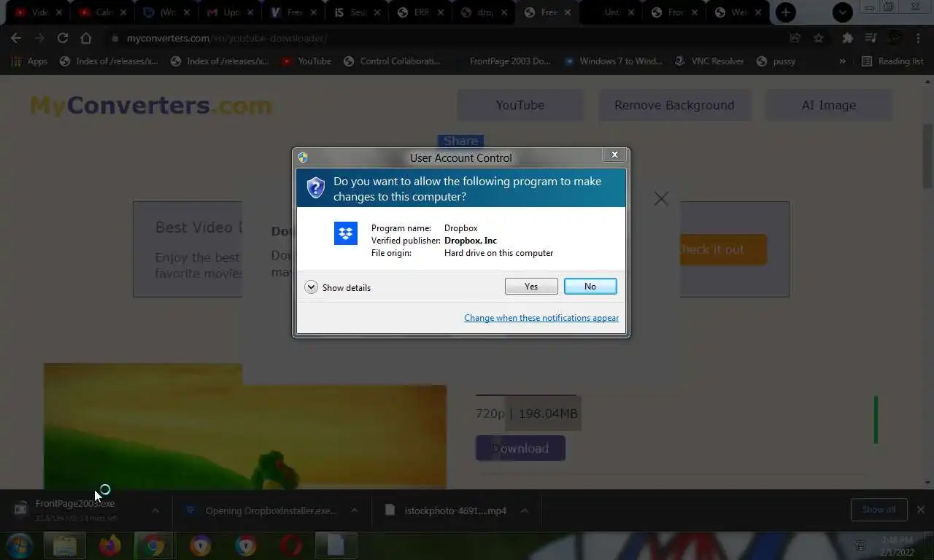934x560 pixels.
Task: Click the Chrome home icon
Action: [86, 38]
